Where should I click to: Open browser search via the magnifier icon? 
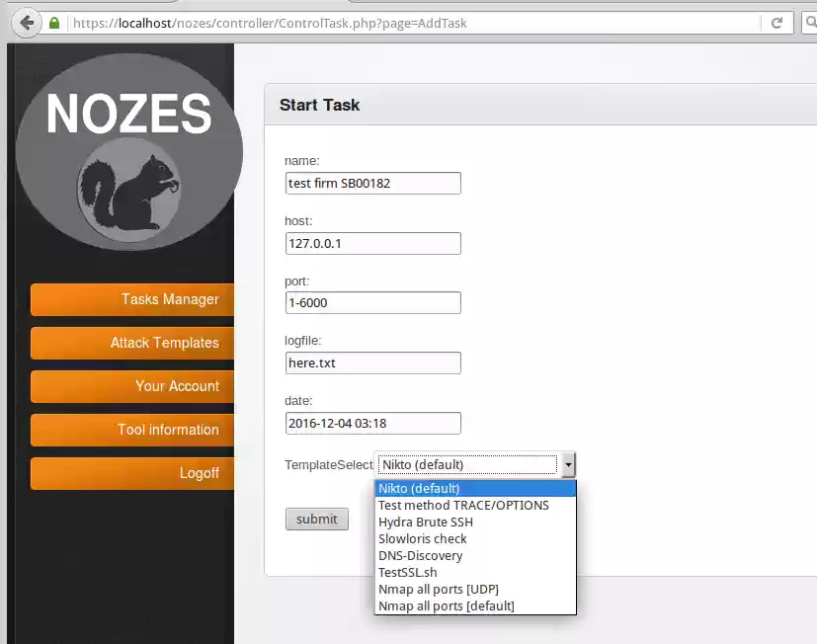(x=809, y=22)
